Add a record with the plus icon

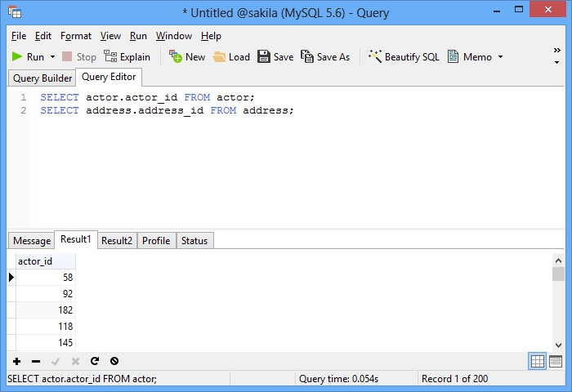pyautogui.click(x=17, y=361)
